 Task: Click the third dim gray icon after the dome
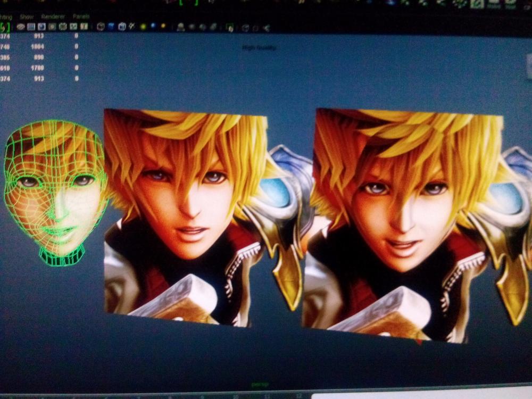pos(213,27)
